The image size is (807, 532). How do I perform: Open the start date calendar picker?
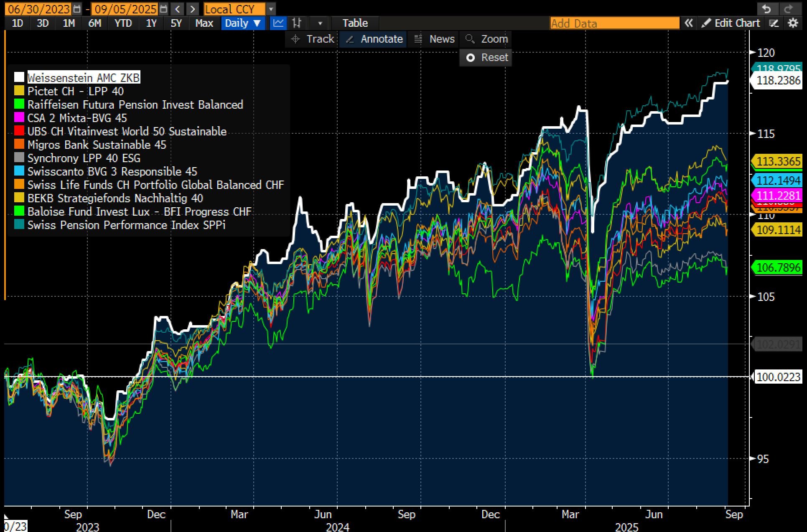(x=77, y=9)
